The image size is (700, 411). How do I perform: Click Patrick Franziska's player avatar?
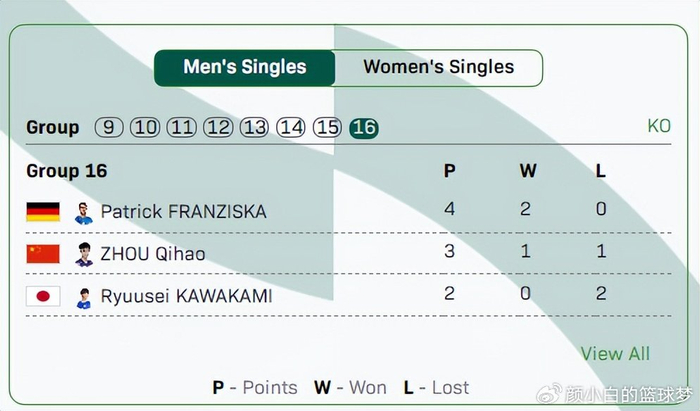point(83,212)
